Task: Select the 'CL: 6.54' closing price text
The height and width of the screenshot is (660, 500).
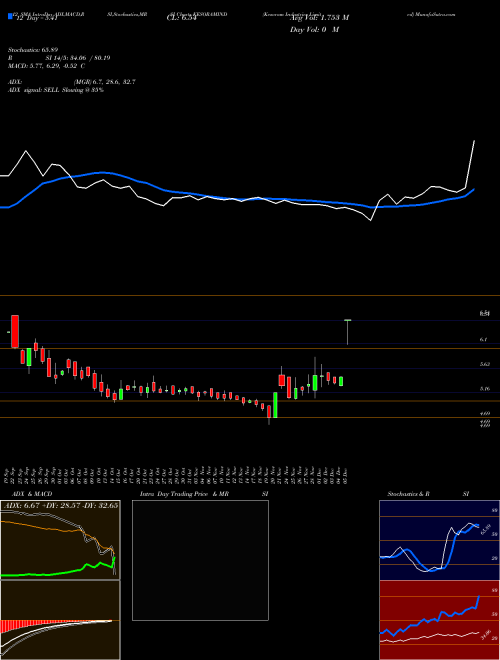Action: tap(181, 17)
